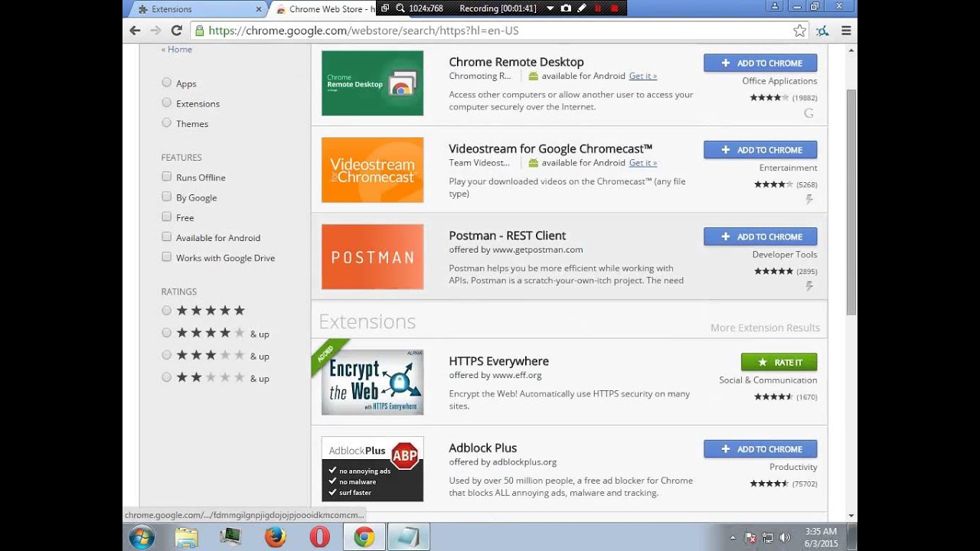Add Adblock Plus to Chrome
Image resolution: width=980 pixels, height=551 pixels.
[760, 449]
